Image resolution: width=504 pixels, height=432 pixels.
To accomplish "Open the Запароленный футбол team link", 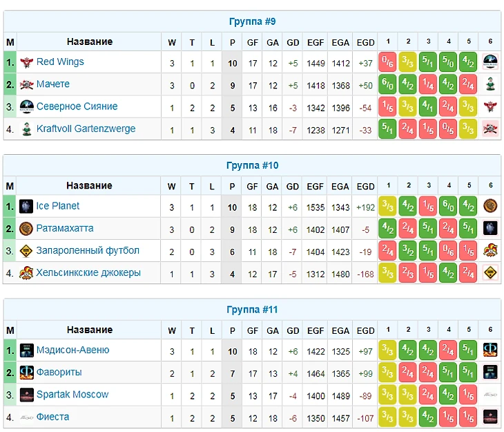I will point(88,250).
